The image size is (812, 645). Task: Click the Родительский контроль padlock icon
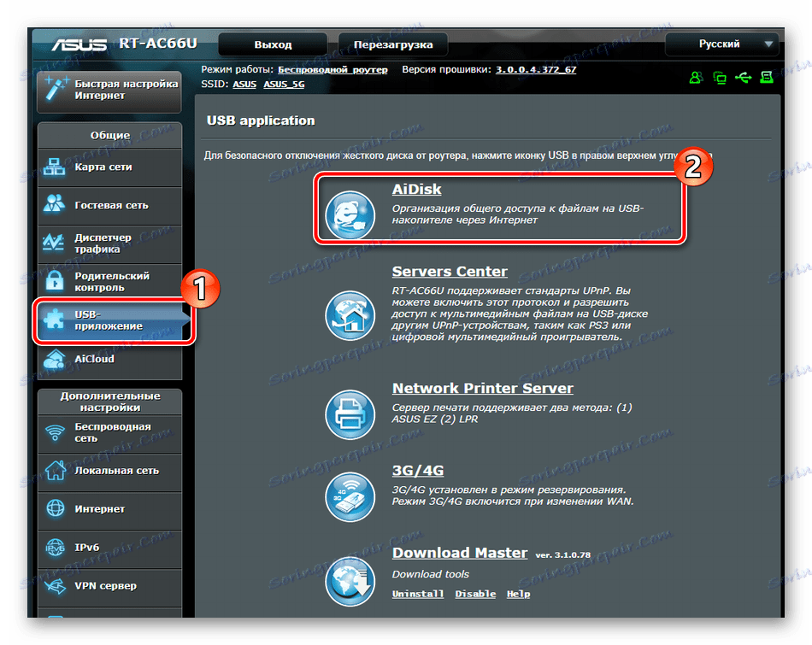pyautogui.click(x=55, y=281)
